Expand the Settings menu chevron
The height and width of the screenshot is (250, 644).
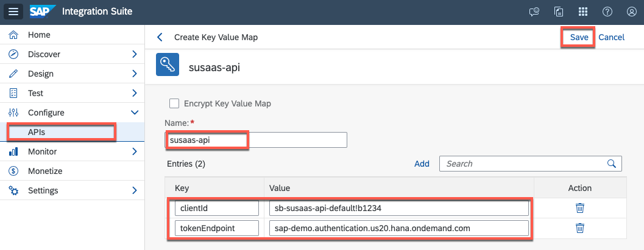coord(134,190)
